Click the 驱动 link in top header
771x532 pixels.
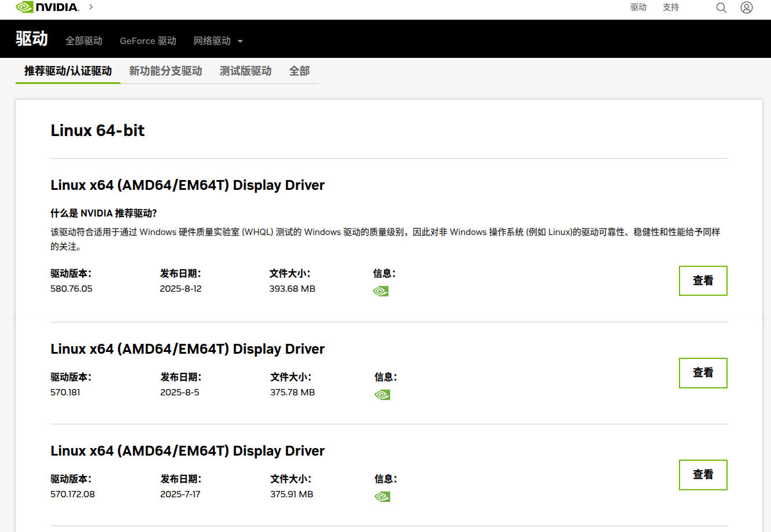638,7
